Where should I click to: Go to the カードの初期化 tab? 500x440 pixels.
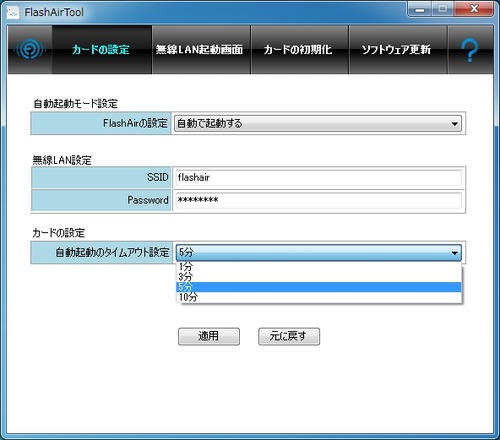[300, 49]
